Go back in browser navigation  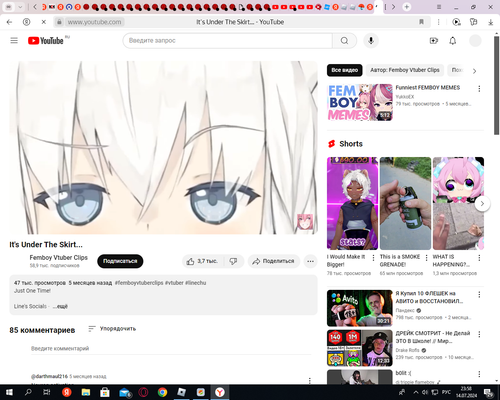[x=9, y=22]
